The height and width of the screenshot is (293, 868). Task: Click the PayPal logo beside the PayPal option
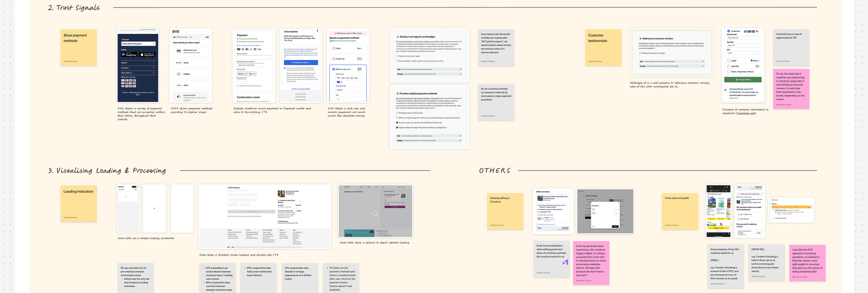(359, 48)
